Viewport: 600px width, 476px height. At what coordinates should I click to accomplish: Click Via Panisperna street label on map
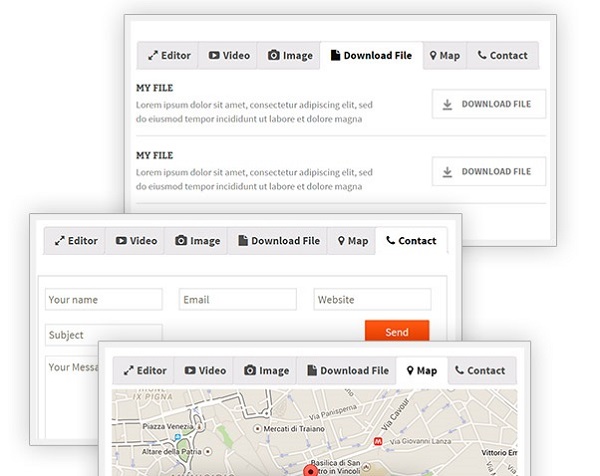coord(332,412)
